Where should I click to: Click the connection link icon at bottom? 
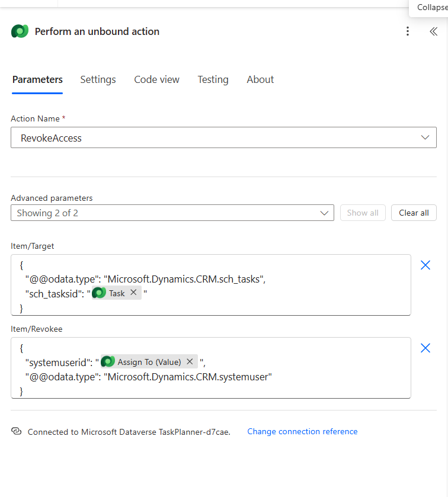pyautogui.click(x=17, y=432)
